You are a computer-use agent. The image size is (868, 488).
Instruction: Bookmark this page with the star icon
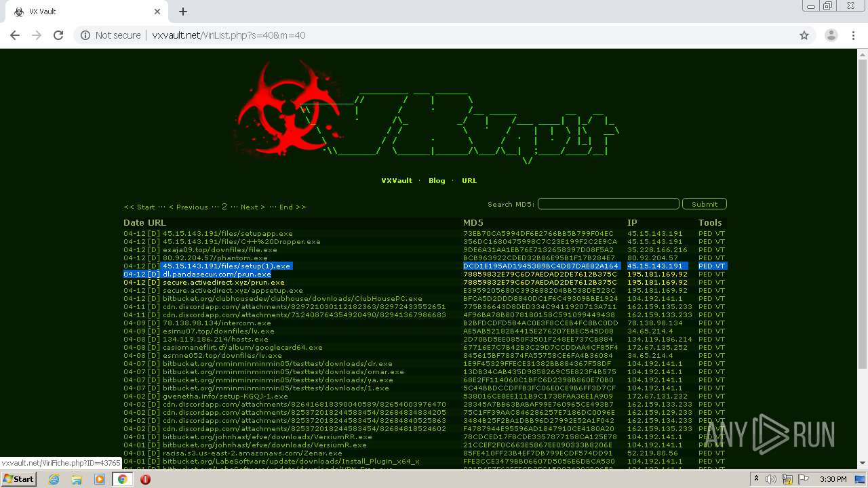pyautogui.click(x=804, y=35)
